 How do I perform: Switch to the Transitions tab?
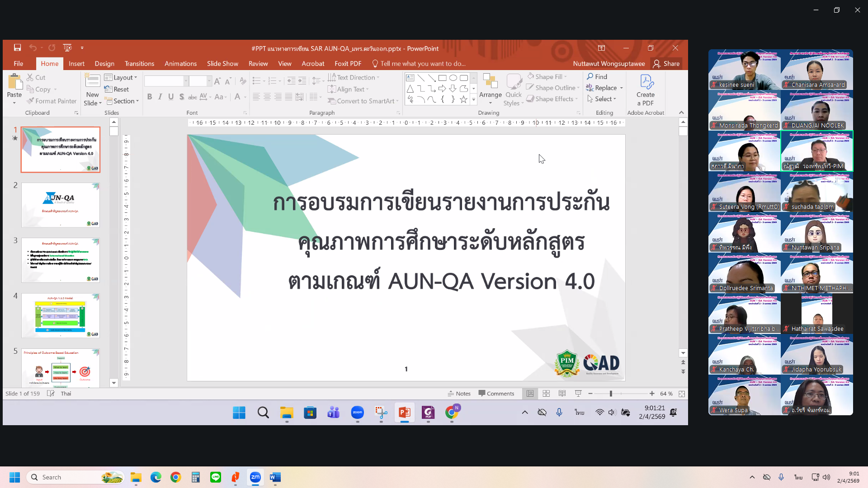[139, 63]
